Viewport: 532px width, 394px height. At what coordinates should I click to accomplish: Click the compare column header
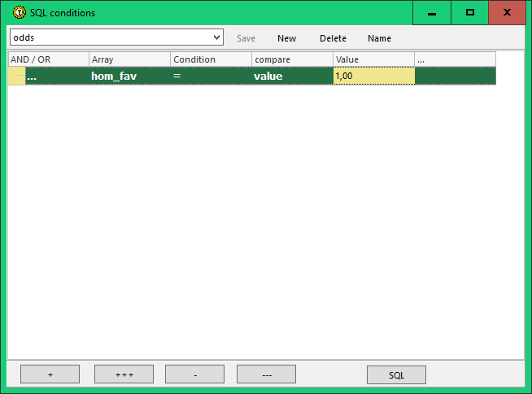[292, 59]
